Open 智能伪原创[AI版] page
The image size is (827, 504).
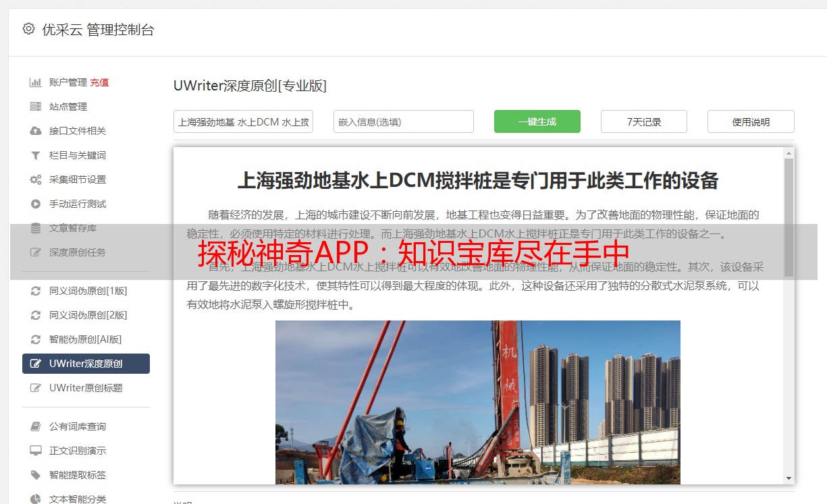coord(86,339)
